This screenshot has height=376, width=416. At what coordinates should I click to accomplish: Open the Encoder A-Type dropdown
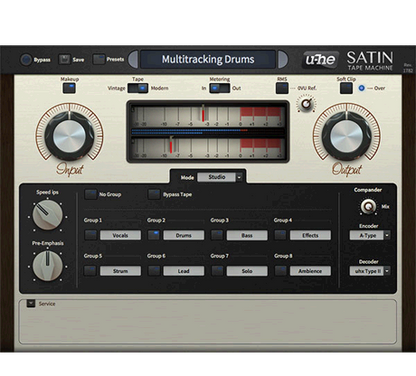(x=370, y=235)
